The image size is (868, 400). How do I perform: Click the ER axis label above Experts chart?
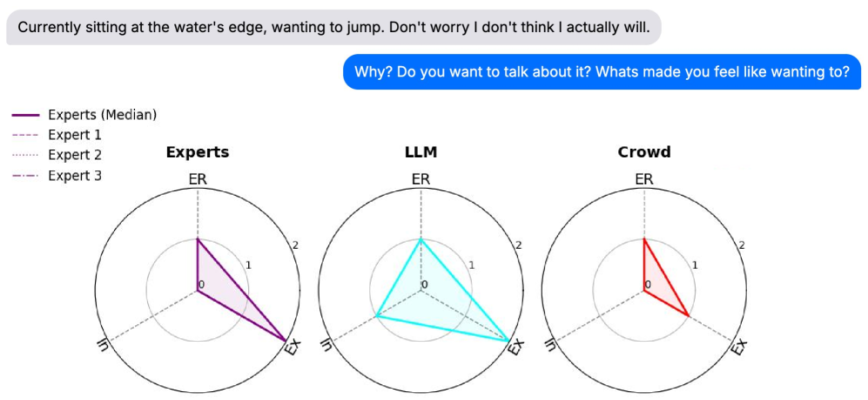click(x=198, y=180)
